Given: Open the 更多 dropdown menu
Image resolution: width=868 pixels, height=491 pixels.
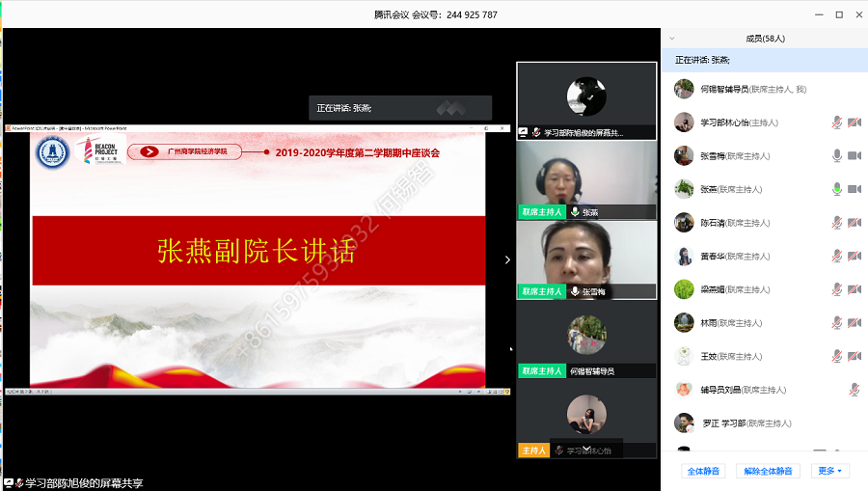Looking at the screenshot, I should pos(829,471).
